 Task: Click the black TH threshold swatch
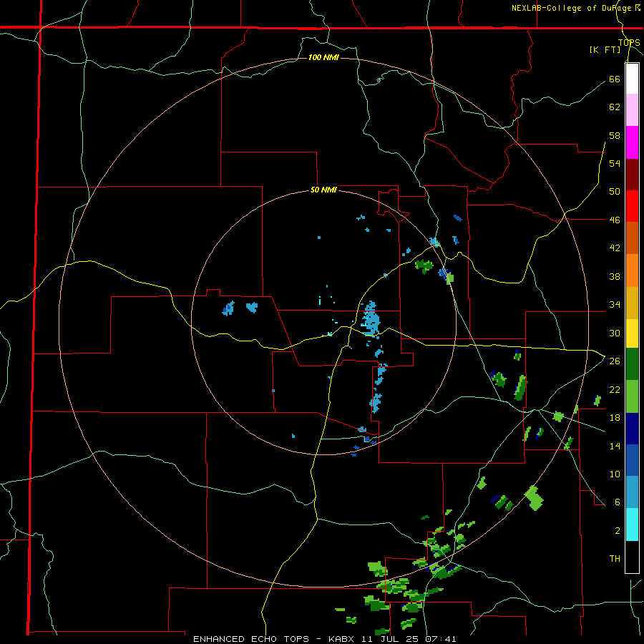click(632, 557)
